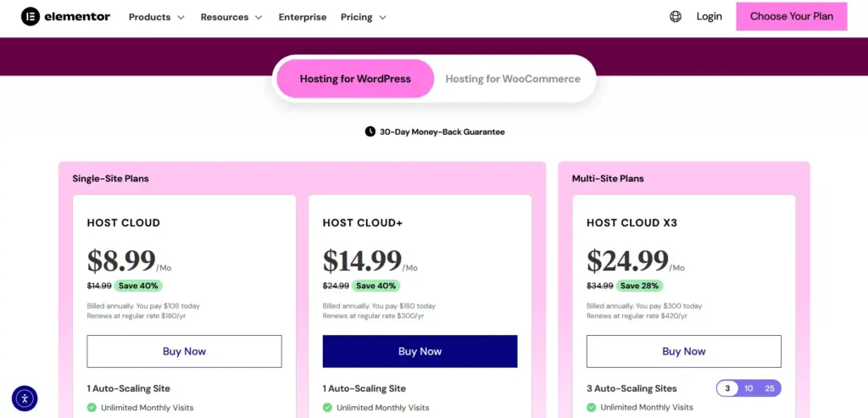Select 3 sites in multi-site selector

727,388
